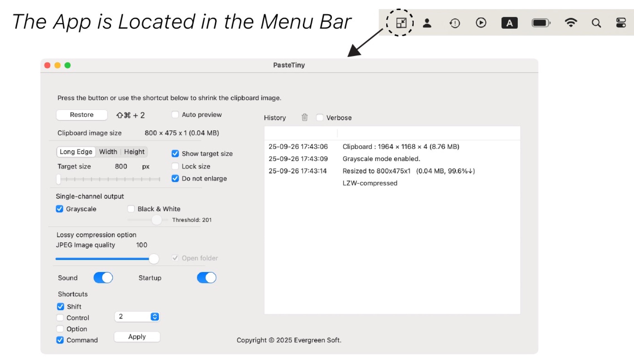Click the Apply button under Shortcuts

point(137,336)
